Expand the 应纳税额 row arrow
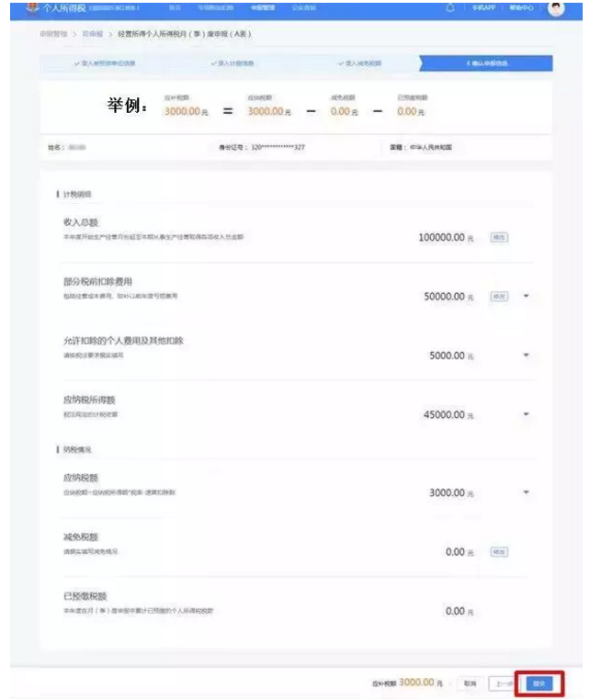Viewport: 613px width, 700px height. [x=526, y=492]
